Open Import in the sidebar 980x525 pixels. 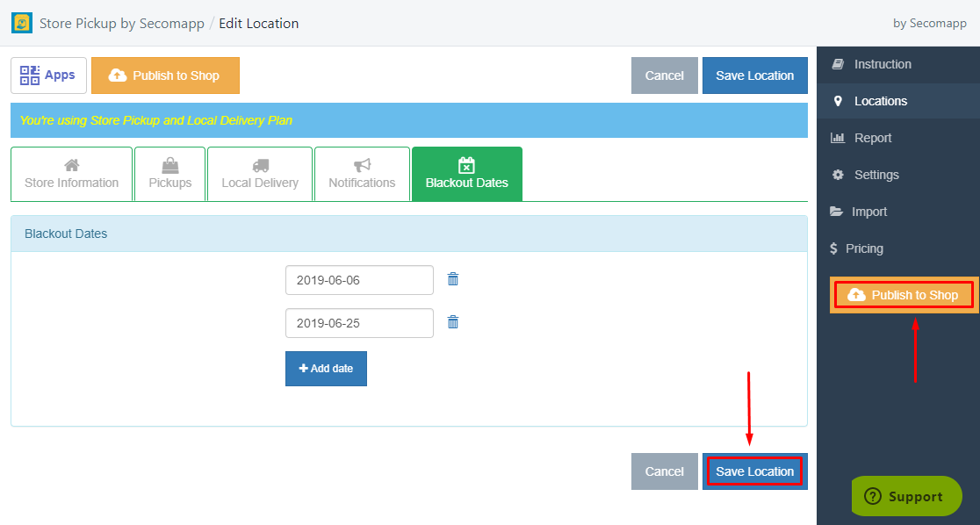(898, 212)
